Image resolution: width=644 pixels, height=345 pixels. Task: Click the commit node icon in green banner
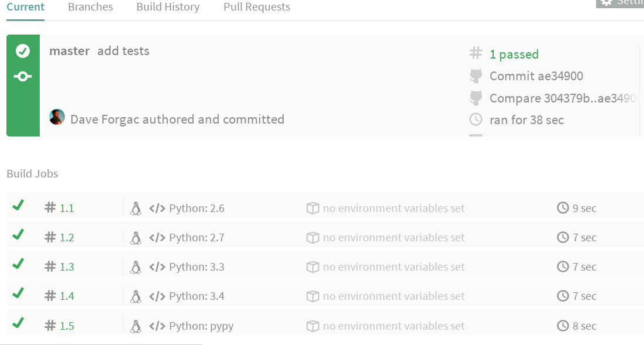(x=23, y=77)
